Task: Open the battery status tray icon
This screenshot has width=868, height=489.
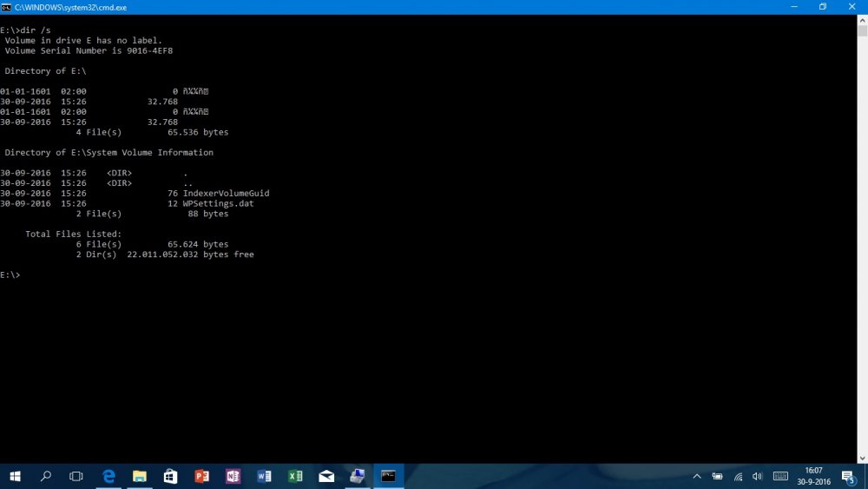Action: 718,476
